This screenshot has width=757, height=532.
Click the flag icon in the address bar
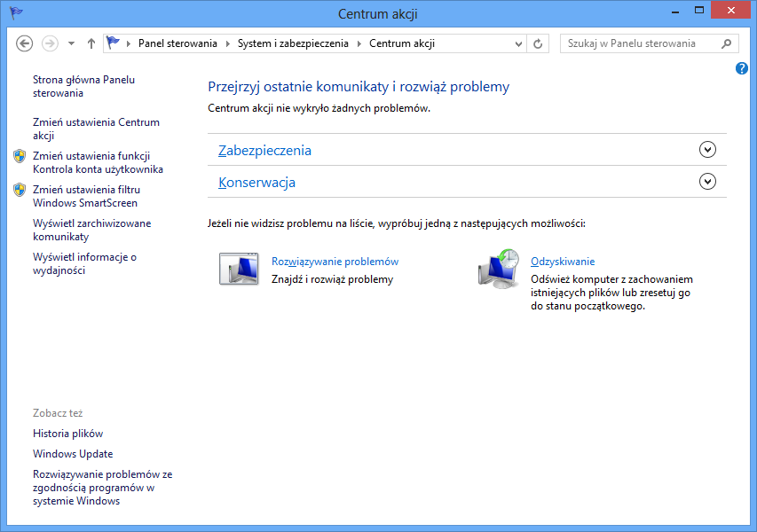113,43
